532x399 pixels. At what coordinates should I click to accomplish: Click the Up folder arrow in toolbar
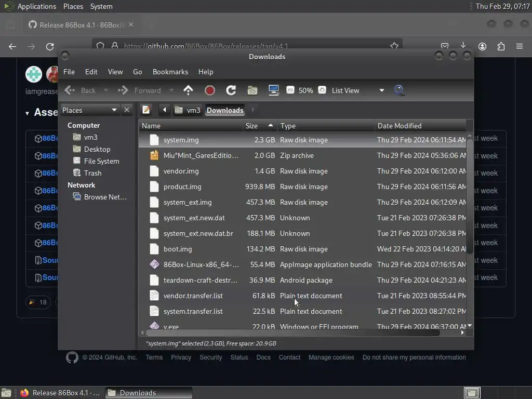coord(188,90)
